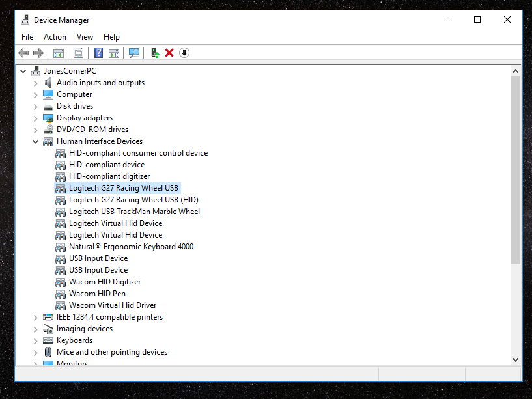
Task: Open the File menu
Action: click(x=27, y=37)
